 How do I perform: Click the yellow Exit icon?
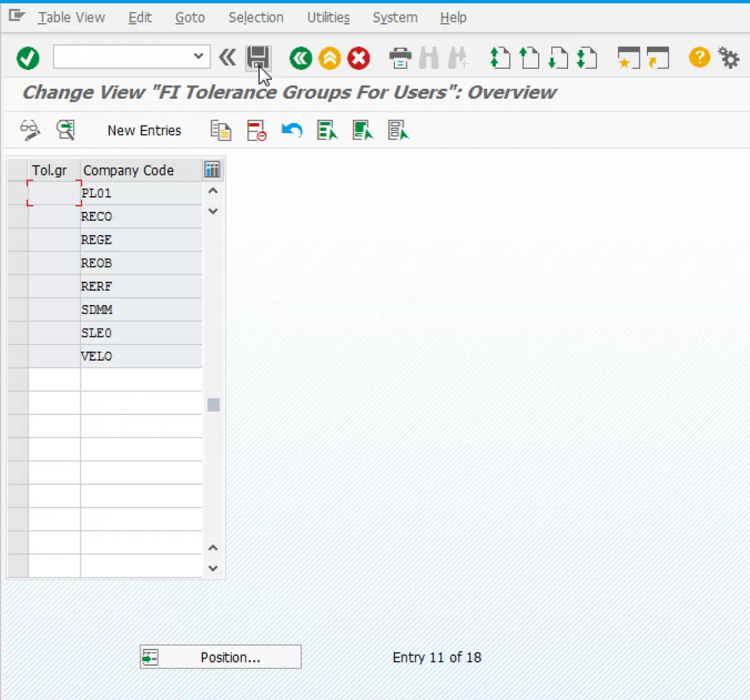[x=329, y=59]
